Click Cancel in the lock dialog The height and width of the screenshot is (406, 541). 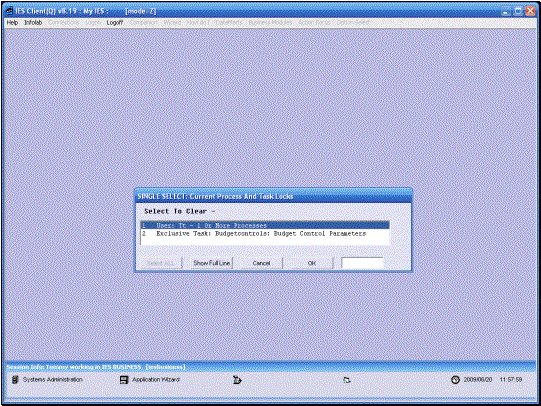[x=261, y=263]
